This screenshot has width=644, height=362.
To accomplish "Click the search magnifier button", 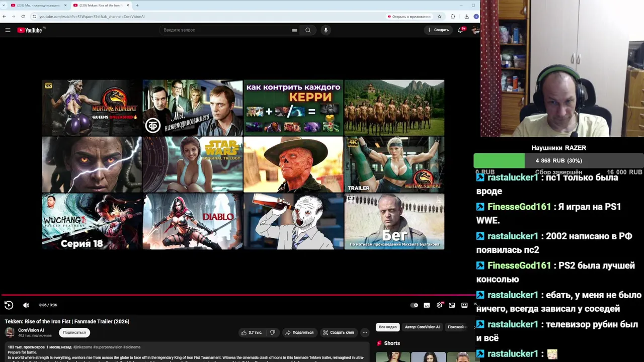I will pos(308,30).
